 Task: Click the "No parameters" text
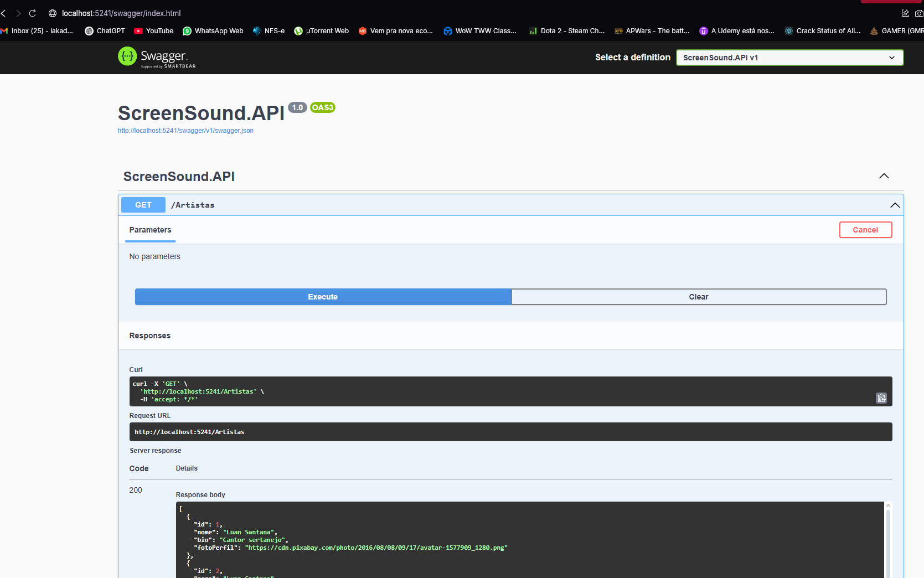[155, 256]
